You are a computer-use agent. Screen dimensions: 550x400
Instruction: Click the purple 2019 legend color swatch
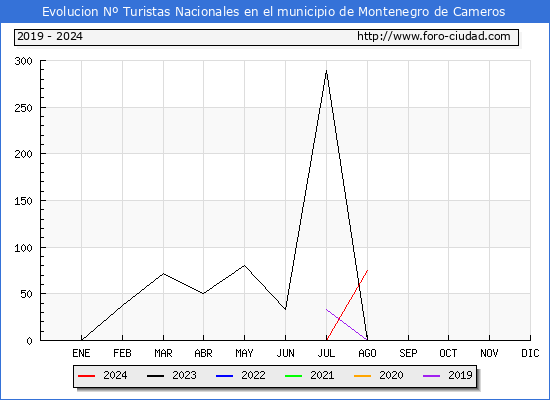pyautogui.click(x=431, y=376)
